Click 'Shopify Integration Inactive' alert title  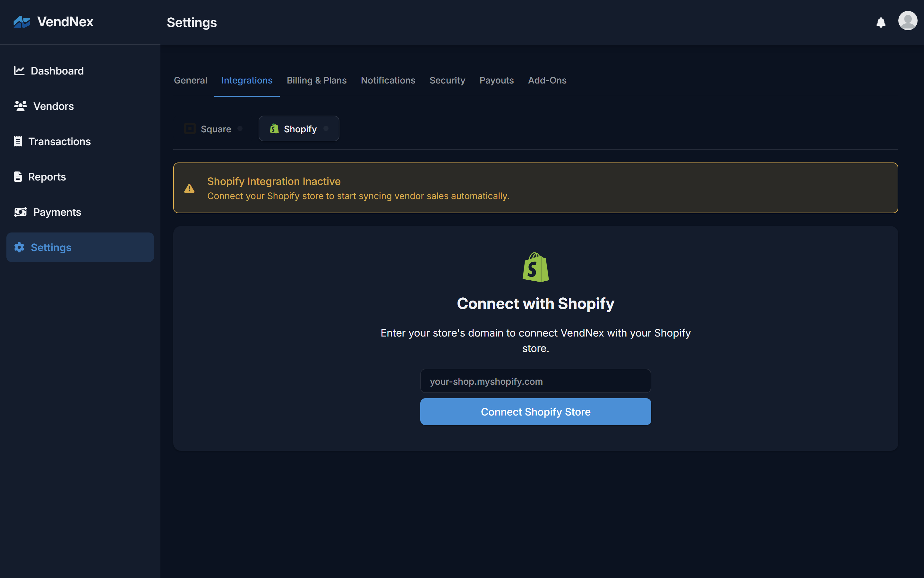tap(274, 181)
